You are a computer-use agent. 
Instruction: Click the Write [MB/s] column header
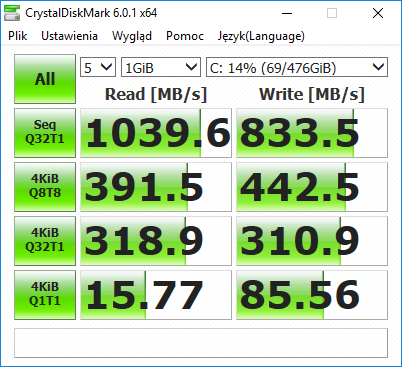312,94
